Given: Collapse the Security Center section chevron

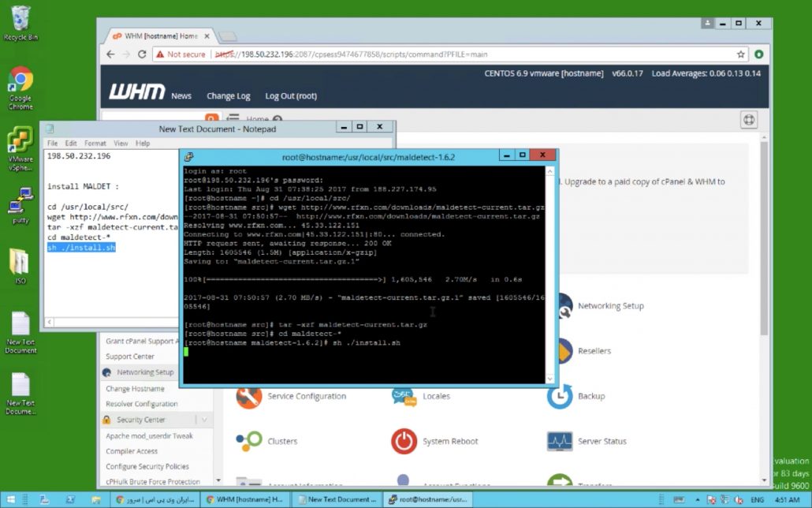Looking at the screenshot, I should (x=204, y=420).
